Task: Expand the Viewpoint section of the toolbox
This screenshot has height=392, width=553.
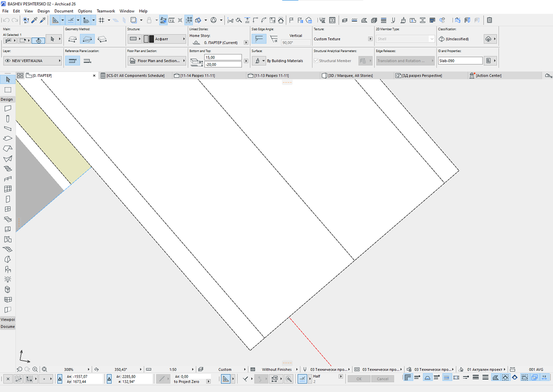Action: pyautogui.click(x=8, y=320)
